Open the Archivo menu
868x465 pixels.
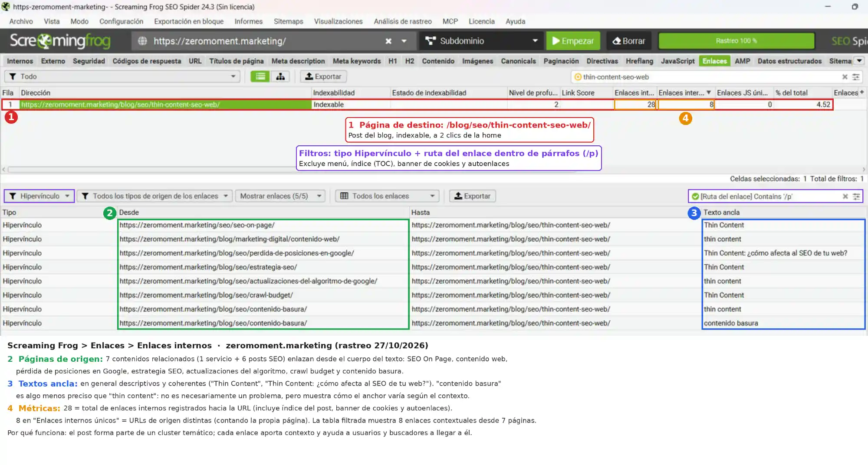click(x=21, y=21)
